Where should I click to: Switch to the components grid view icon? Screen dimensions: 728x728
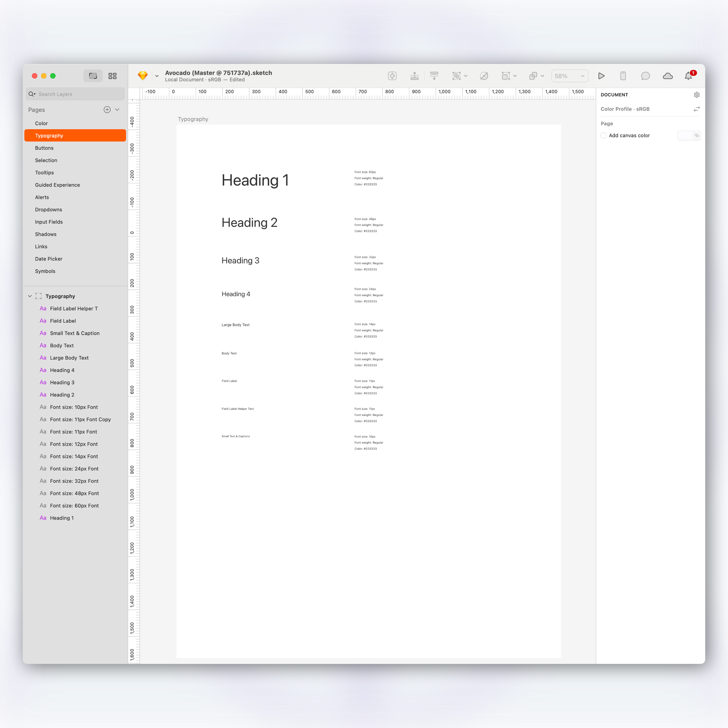112,76
